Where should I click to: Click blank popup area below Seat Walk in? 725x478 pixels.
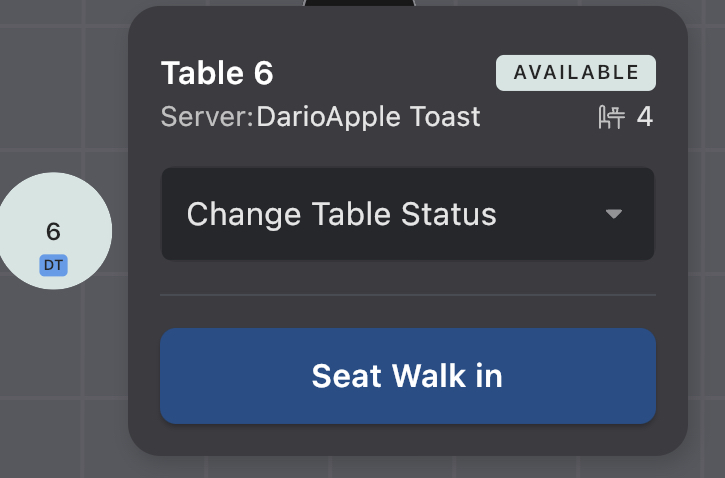pyautogui.click(x=407, y=440)
